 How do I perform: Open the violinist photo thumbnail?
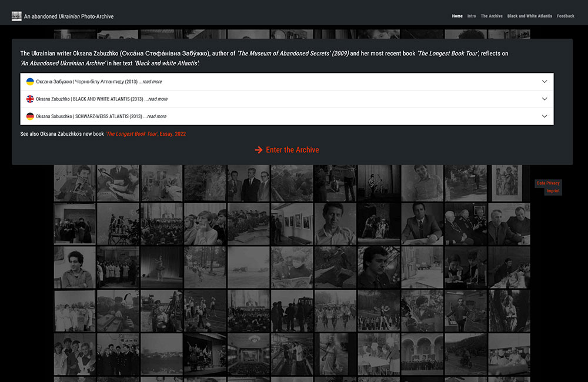(x=75, y=183)
